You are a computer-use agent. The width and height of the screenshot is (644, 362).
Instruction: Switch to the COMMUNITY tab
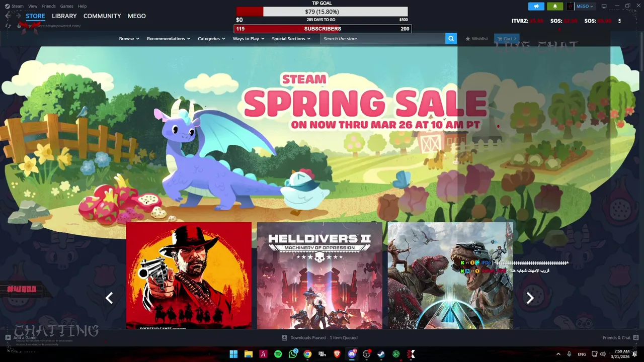coord(102,16)
